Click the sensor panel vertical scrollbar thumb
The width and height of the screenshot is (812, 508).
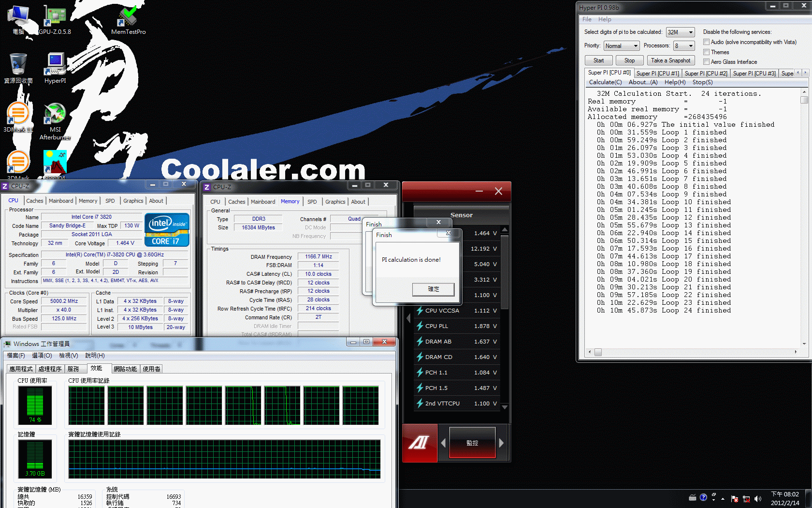click(505, 272)
